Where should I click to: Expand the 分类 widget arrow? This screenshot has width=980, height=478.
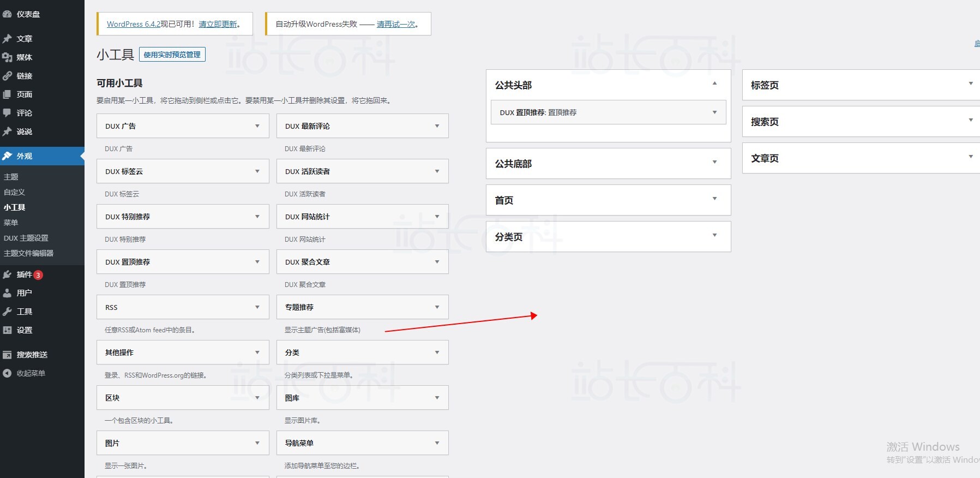[437, 352]
